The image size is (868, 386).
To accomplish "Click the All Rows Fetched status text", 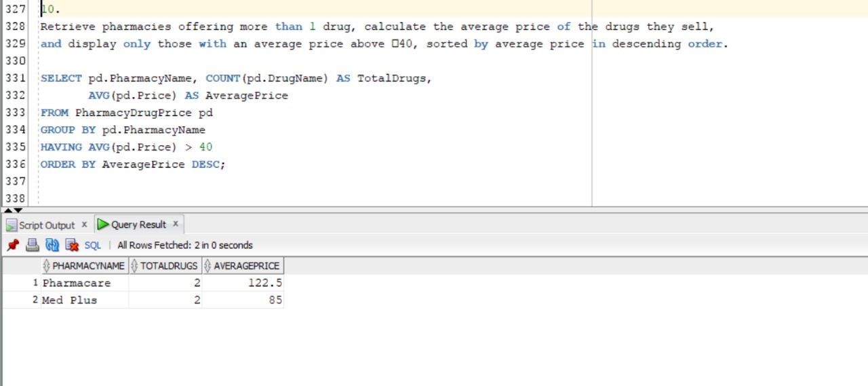I will pyautogui.click(x=185, y=246).
